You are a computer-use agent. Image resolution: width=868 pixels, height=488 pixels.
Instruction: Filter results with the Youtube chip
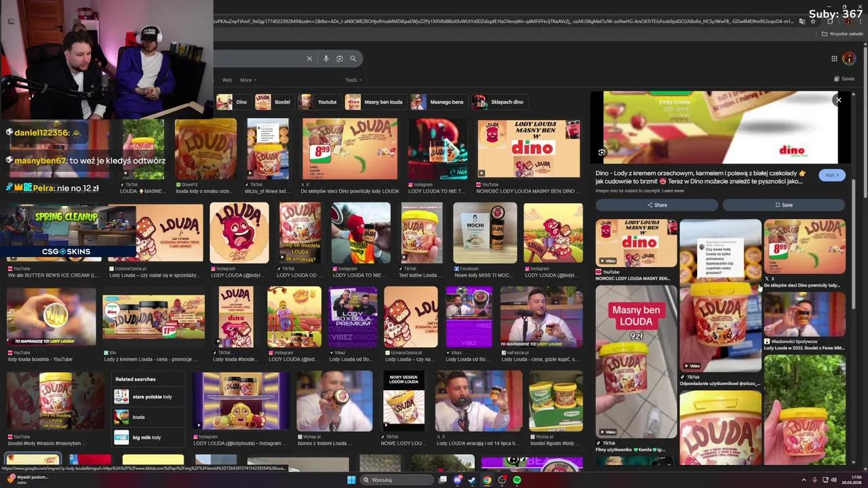(x=319, y=102)
